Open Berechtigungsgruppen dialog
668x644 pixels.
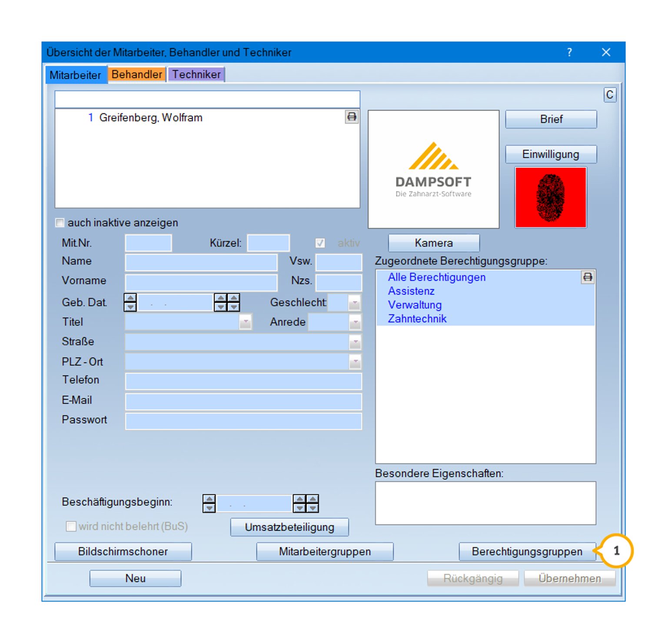click(527, 551)
